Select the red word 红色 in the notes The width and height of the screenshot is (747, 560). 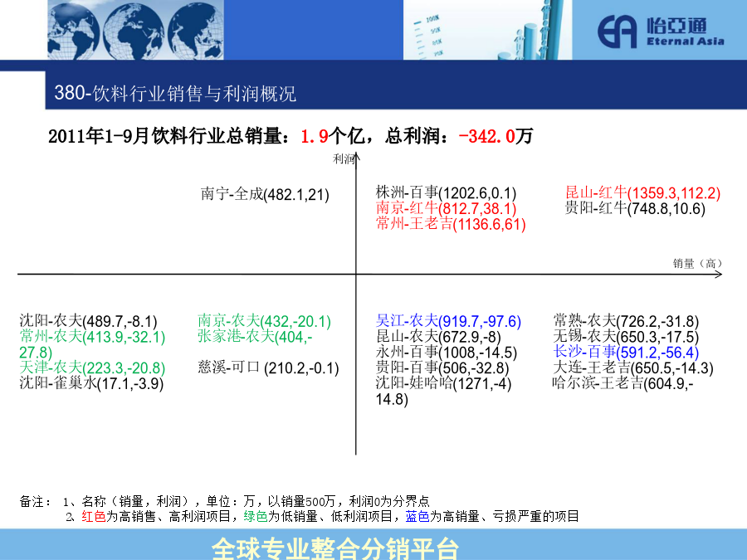pyautogui.click(x=93, y=517)
